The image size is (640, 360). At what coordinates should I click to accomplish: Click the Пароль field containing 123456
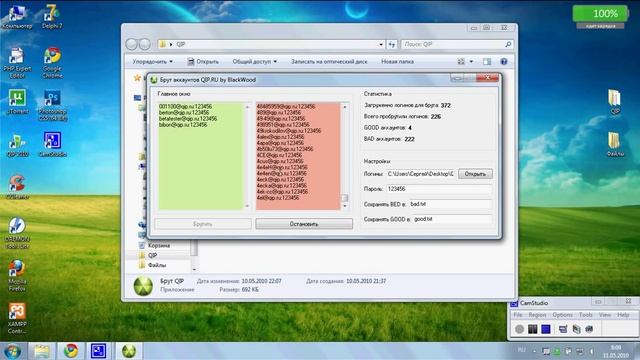click(439, 189)
